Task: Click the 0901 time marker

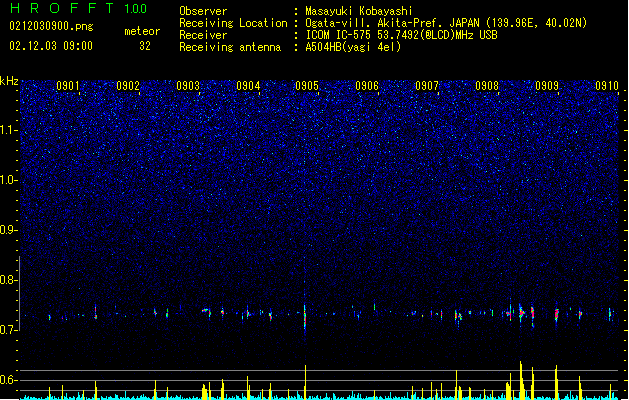Action: 68,85
